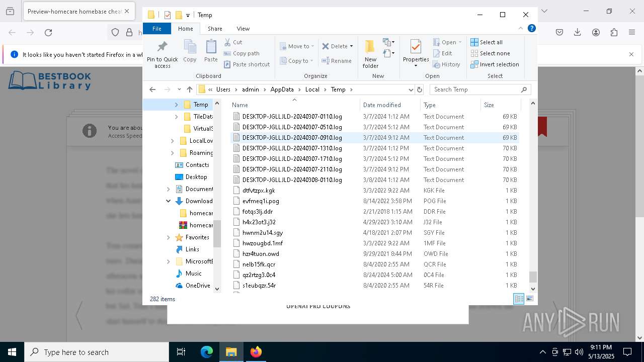This screenshot has width=644, height=362.
Task: Click Copy path command
Action: point(242,53)
